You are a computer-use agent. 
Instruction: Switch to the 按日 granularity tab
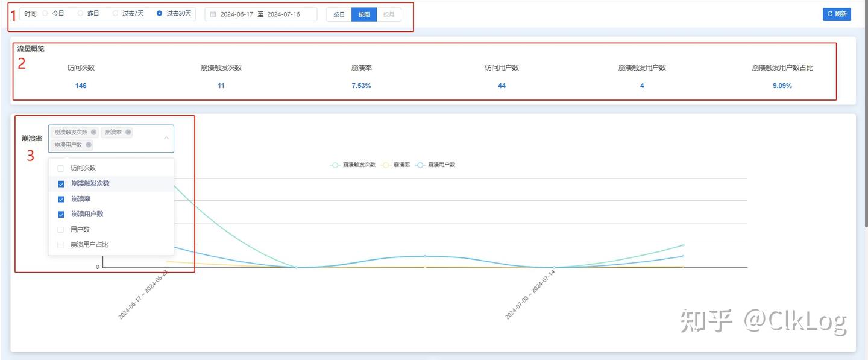point(338,14)
